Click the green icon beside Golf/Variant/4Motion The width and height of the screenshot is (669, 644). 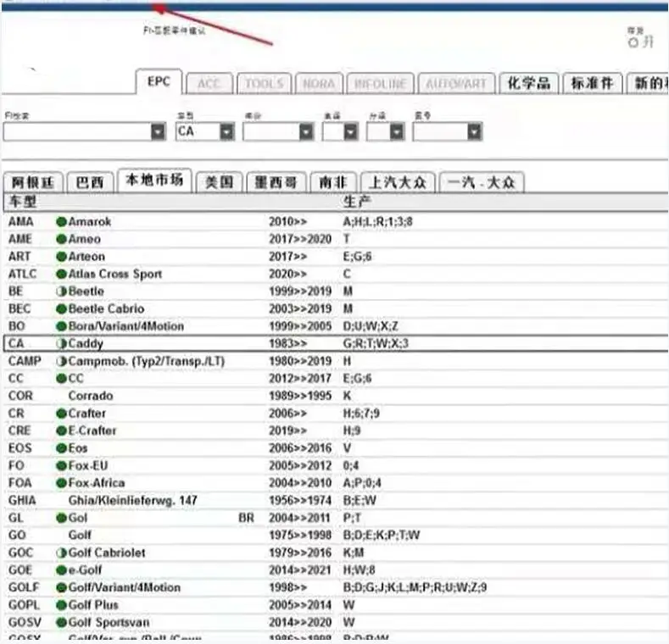[x=61, y=588]
